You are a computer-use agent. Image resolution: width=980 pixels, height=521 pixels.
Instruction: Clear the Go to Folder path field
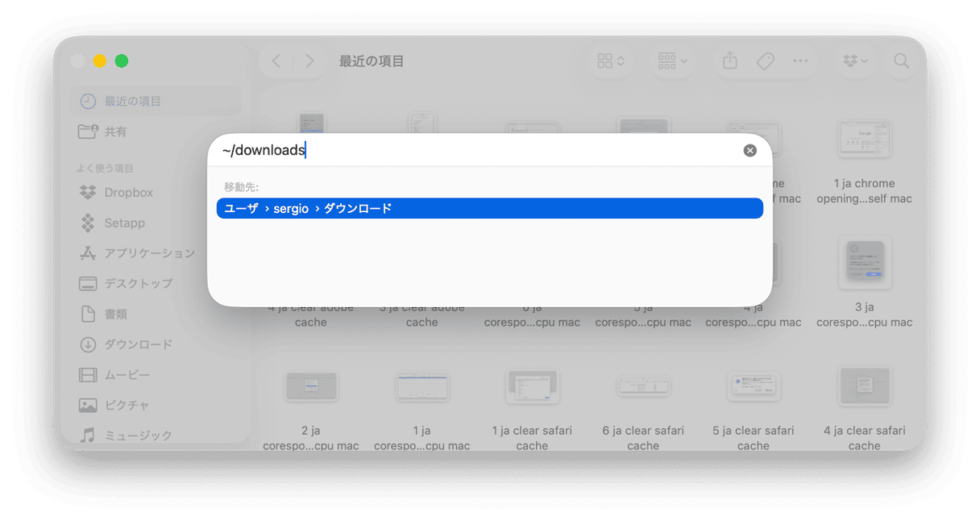pyautogui.click(x=750, y=151)
